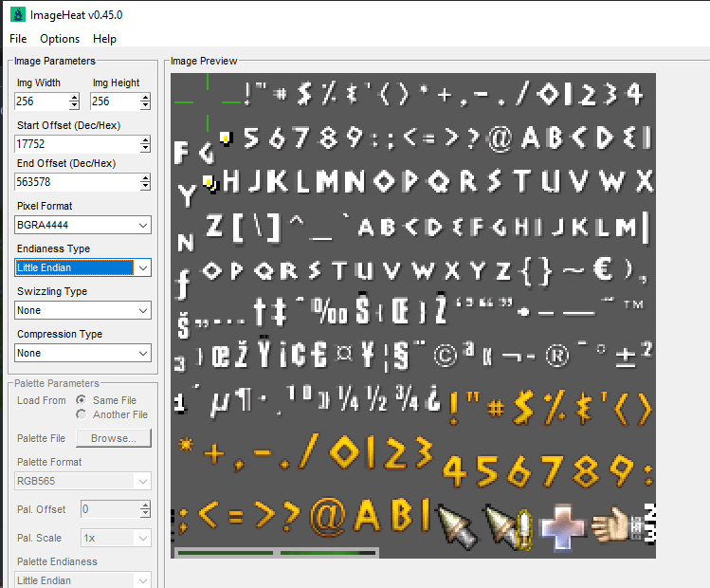This screenshot has height=588, width=710.
Task: Click the white © glyph in preview
Action: 446,355
